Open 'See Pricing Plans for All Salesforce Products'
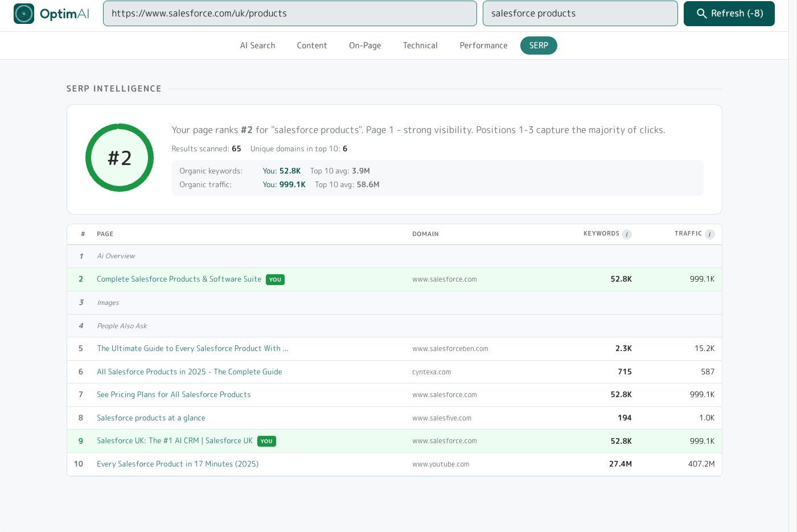Image resolution: width=797 pixels, height=532 pixels. pyautogui.click(x=174, y=395)
